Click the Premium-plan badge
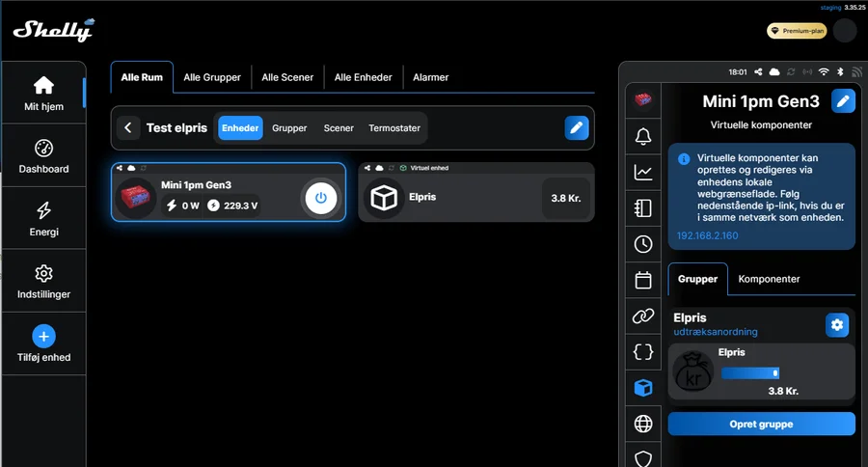The width and height of the screenshot is (868, 467). point(797,31)
